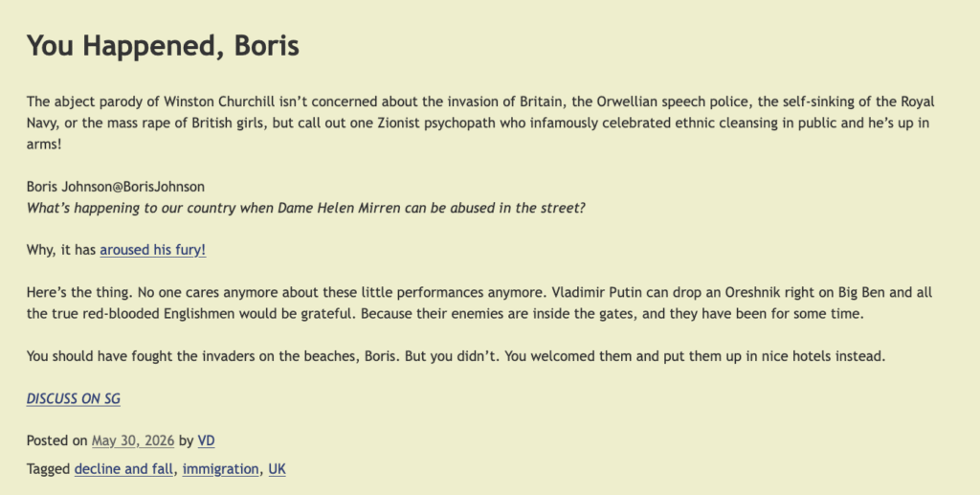
Task: Click the paragraph starting "Here's the thing"
Action: 479,304
